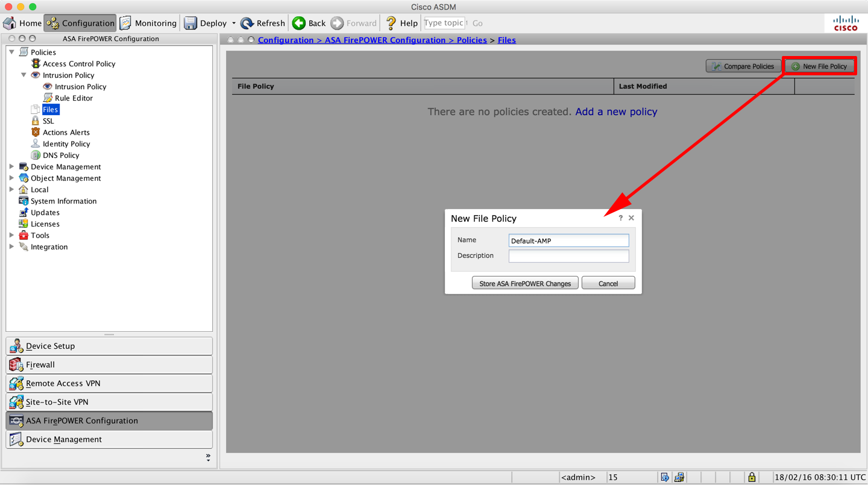This screenshot has height=485, width=868.
Task: Click the <admin> user status entry
Action: pyautogui.click(x=578, y=477)
